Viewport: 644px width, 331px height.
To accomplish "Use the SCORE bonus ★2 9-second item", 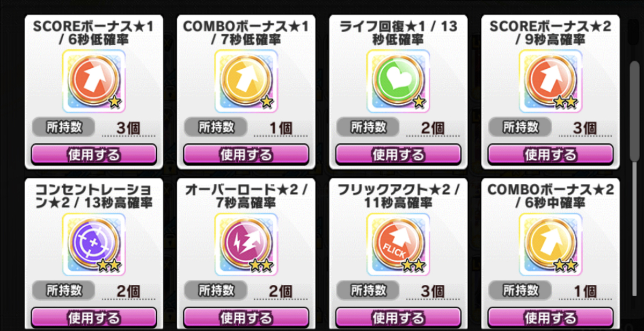I will pyautogui.click(x=550, y=154).
